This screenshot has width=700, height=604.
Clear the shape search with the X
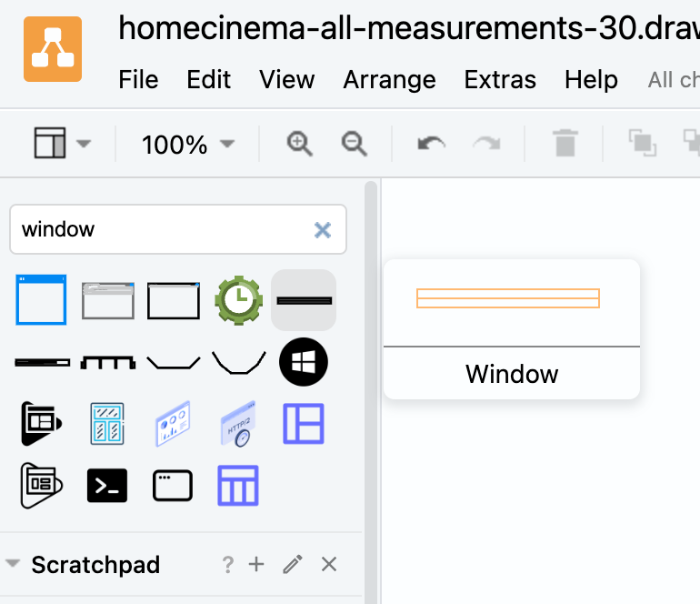tap(322, 230)
